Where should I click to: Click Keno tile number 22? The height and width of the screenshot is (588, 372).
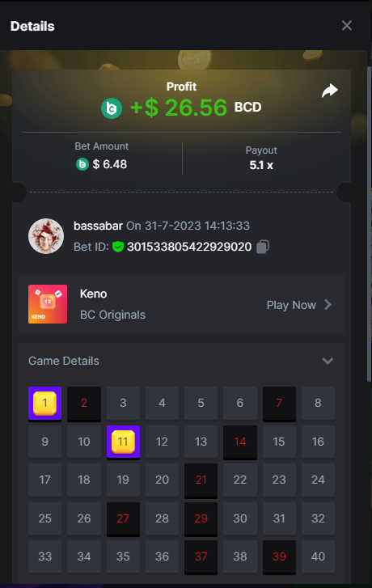240,480
